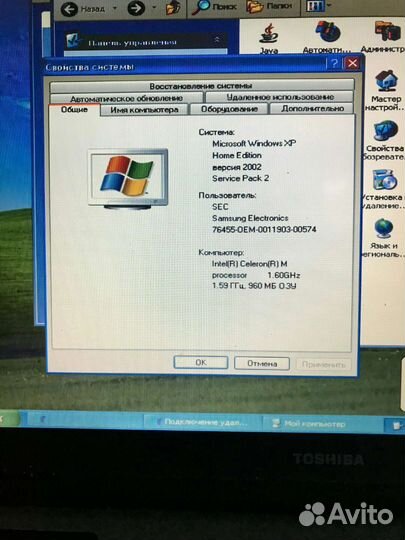Click the версия 2002 text
This screenshot has width=405, height=540.
tap(237, 167)
